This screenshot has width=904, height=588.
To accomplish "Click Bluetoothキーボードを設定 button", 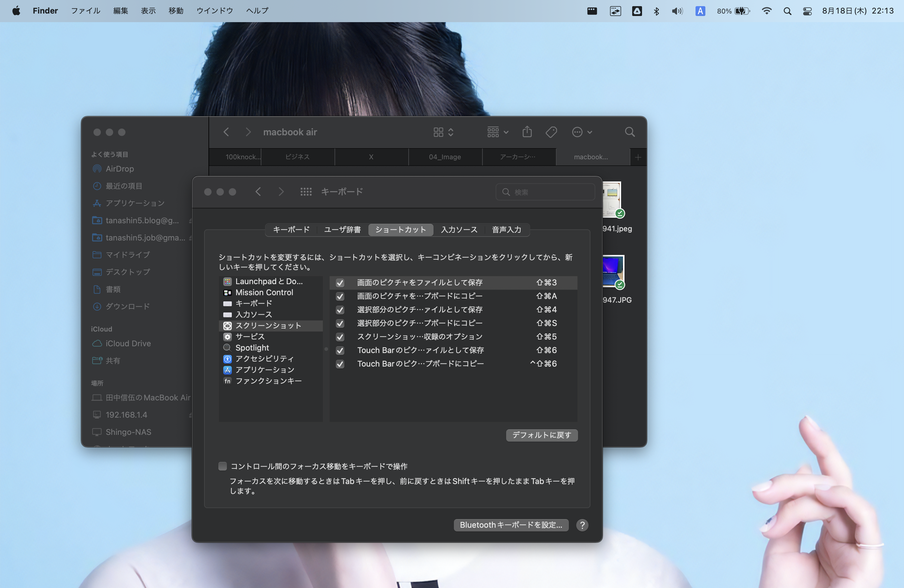I will 511,525.
